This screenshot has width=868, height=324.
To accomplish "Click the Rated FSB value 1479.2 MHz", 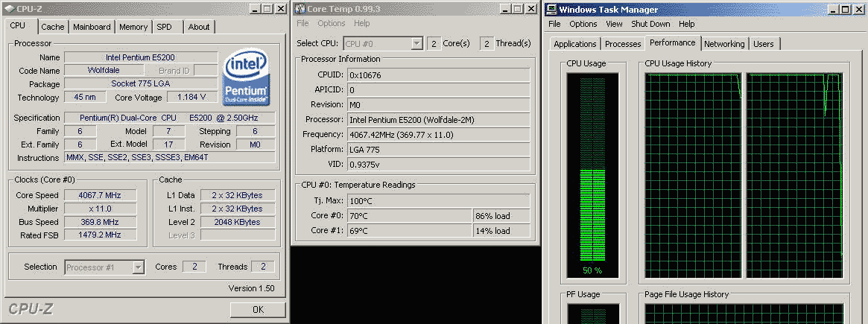I will [100, 235].
